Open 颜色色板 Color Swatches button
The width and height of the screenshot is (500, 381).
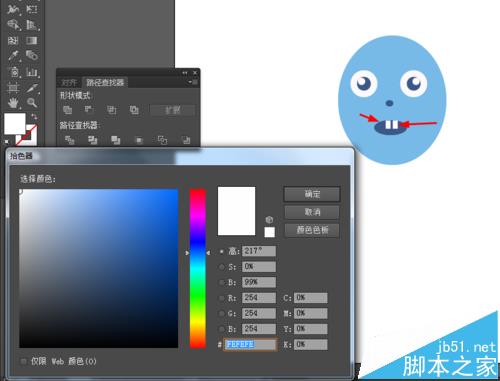(312, 230)
